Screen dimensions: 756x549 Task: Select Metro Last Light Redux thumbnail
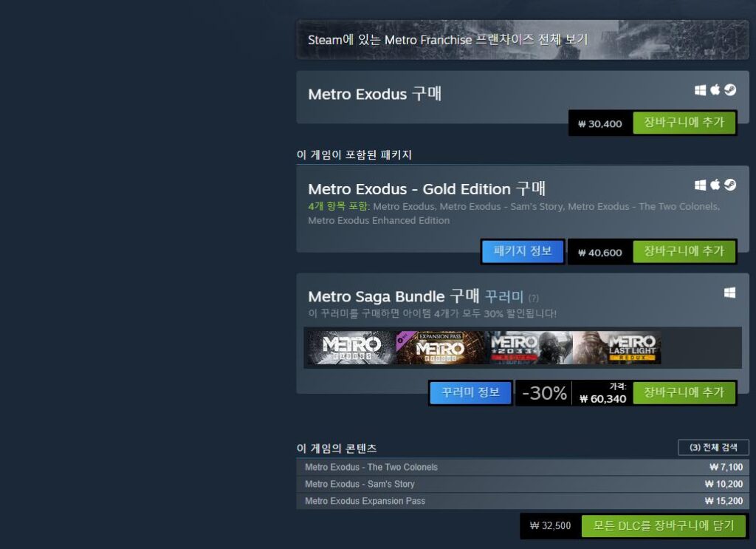point(617,347)
